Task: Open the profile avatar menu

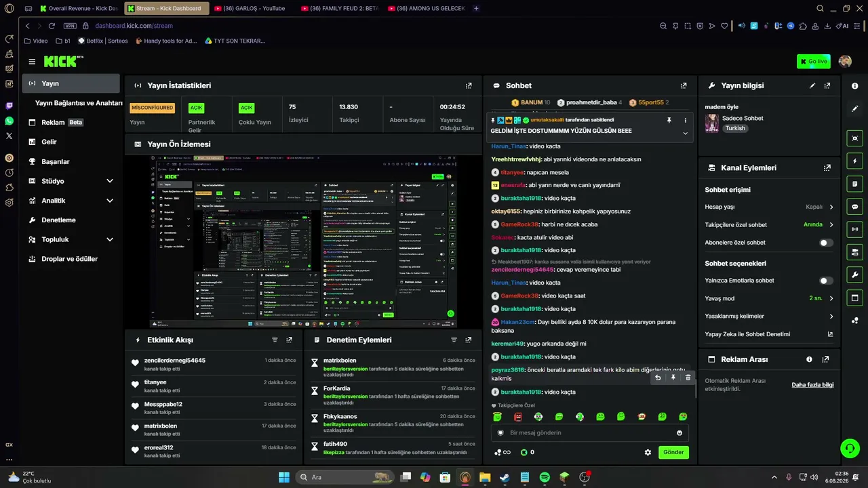Action: point(845,62)
